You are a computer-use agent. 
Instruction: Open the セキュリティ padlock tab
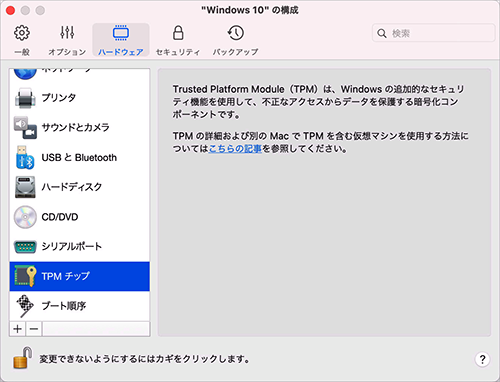point(178,40)
